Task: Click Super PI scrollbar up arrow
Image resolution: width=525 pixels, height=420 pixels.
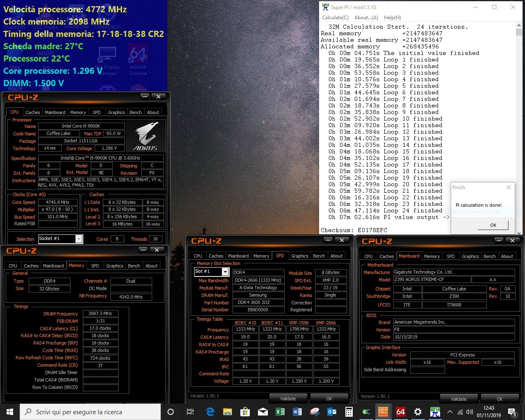Action: click(519, 26)
